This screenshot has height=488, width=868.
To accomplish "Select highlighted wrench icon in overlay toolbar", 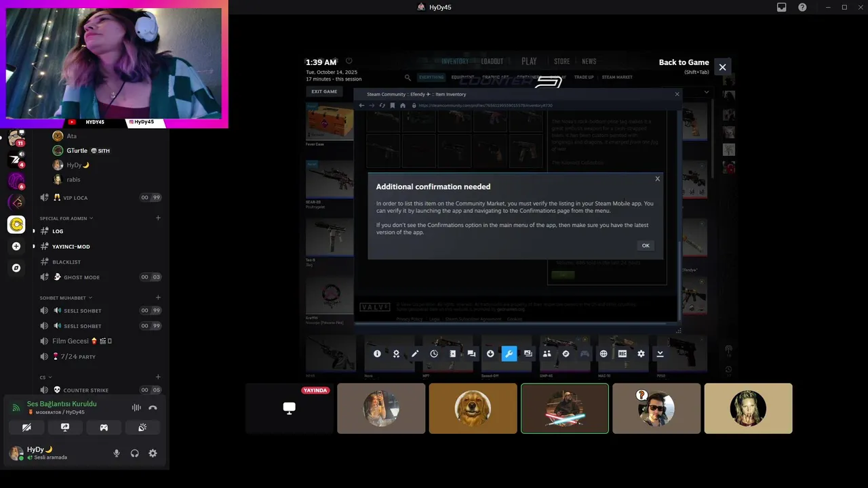I will click(509, 354).
